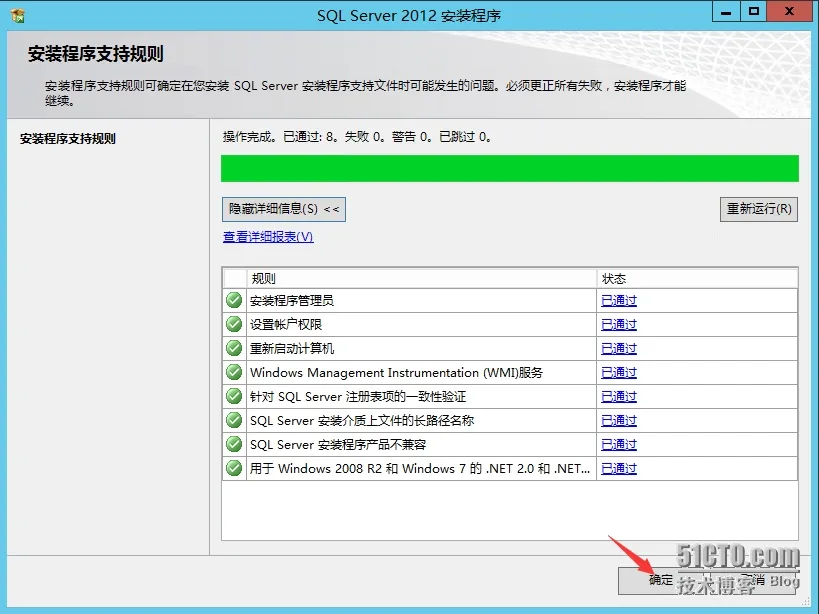This screenshot has height=614, width=819.
Task: Open the 查看详细报表(V) link
Action: coord(268,237)
